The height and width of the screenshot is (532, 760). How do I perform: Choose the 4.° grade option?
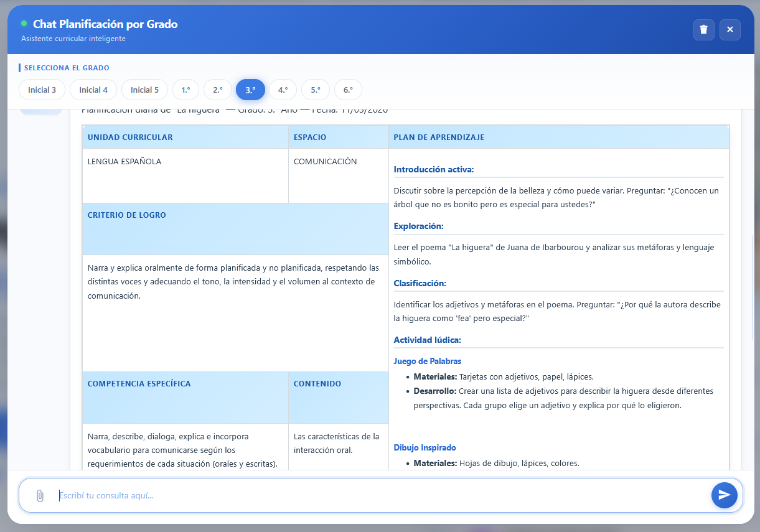click(283, 90)
